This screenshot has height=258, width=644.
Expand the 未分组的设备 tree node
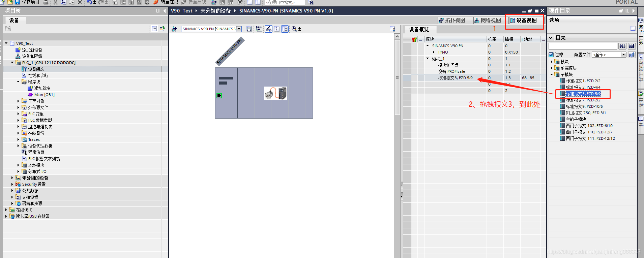click(12, 178)
